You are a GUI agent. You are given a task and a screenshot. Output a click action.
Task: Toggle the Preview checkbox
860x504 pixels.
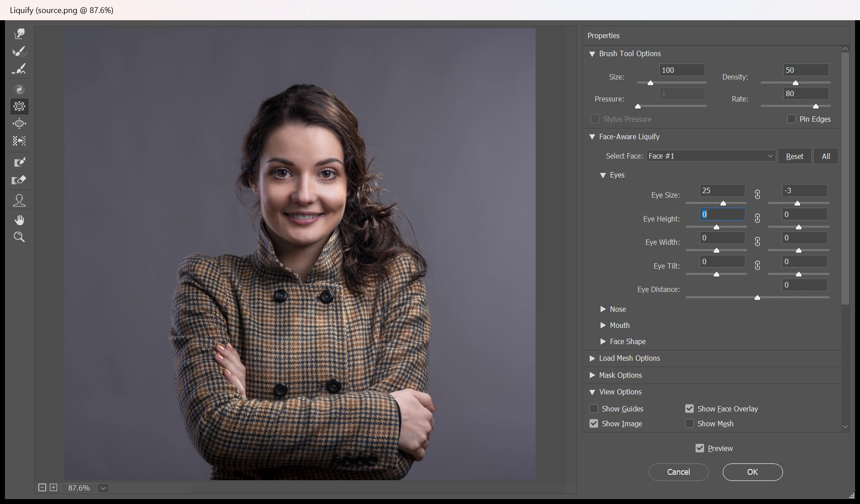[700, 448]
